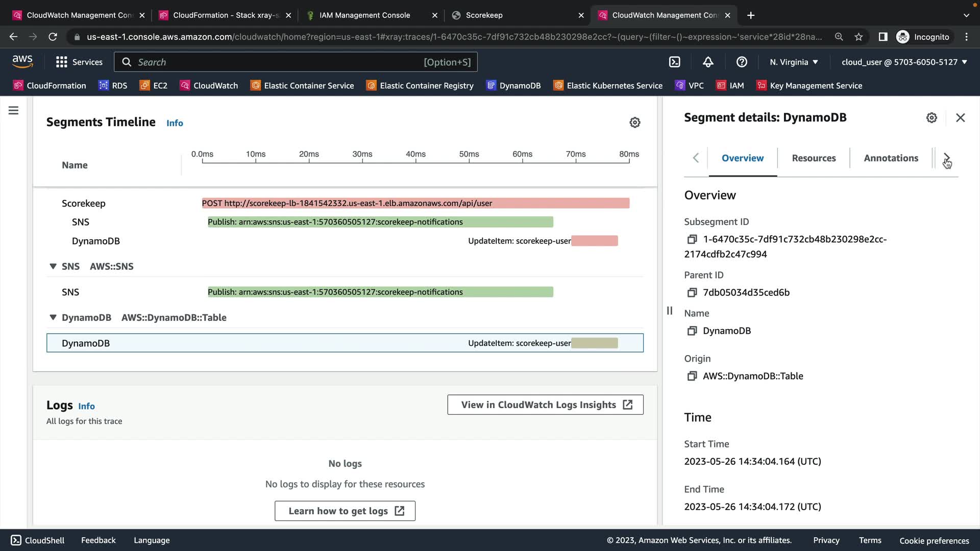The image size is (980, 551).
Task: Open Segments Timeline settings gear
Action: click(634, 122)
